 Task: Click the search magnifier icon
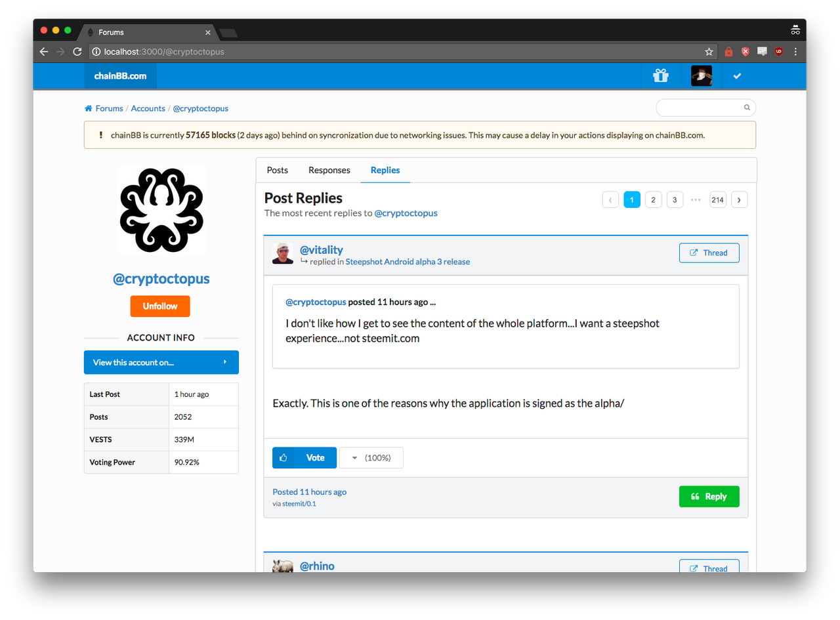click(747, 108)
